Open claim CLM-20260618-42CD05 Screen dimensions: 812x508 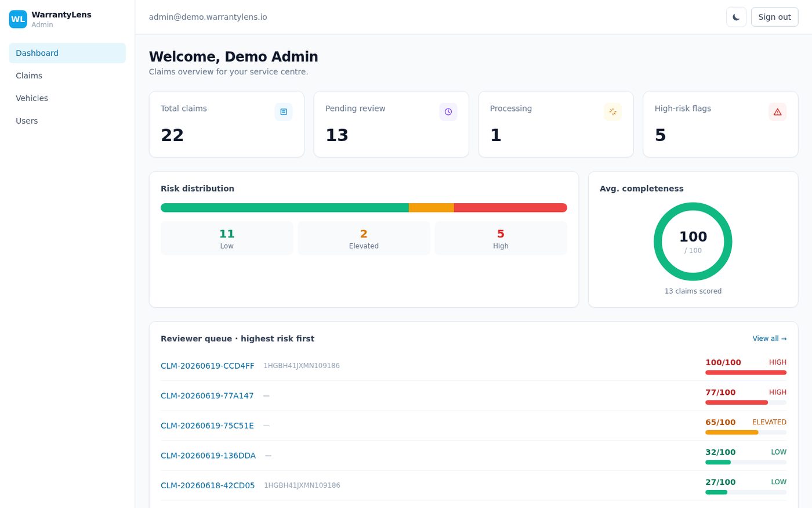208,485
